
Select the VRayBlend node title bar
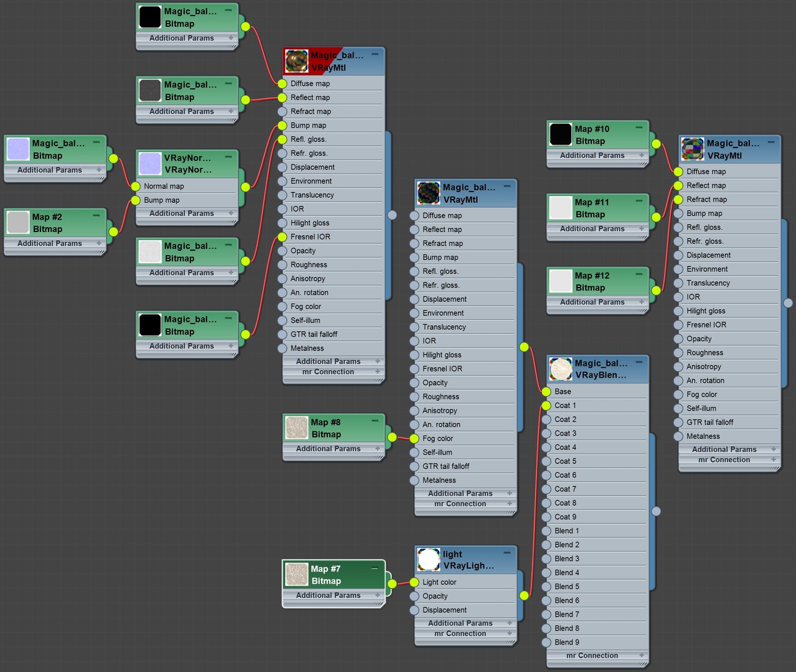click(597, 369)
